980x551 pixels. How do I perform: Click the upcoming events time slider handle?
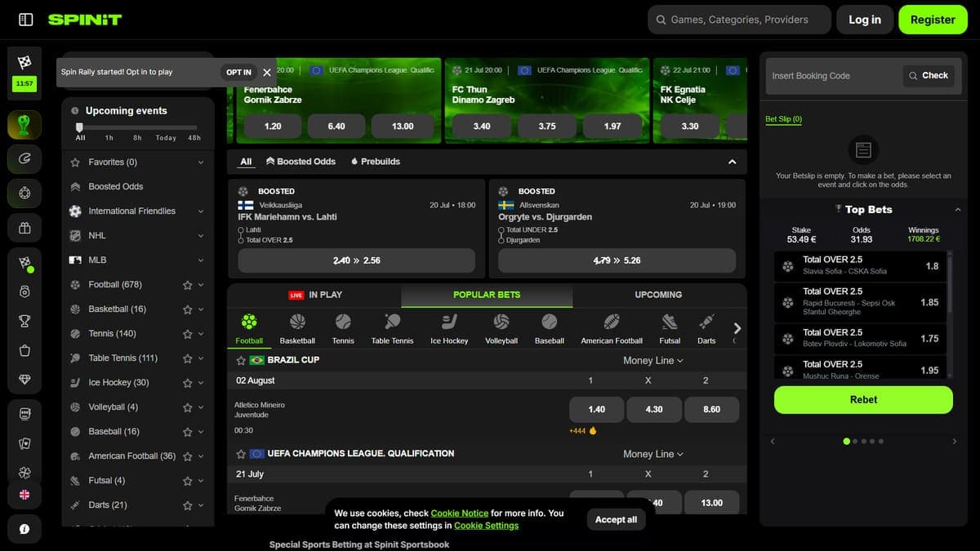pyautogui.click(x=79, y=127)
